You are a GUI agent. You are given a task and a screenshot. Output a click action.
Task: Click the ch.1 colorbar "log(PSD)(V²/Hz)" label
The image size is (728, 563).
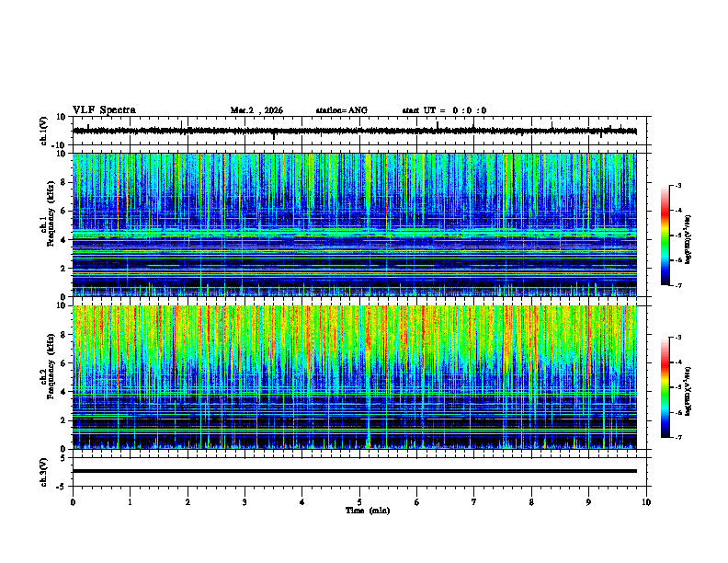pyautogui.click(x=688, y=239)
